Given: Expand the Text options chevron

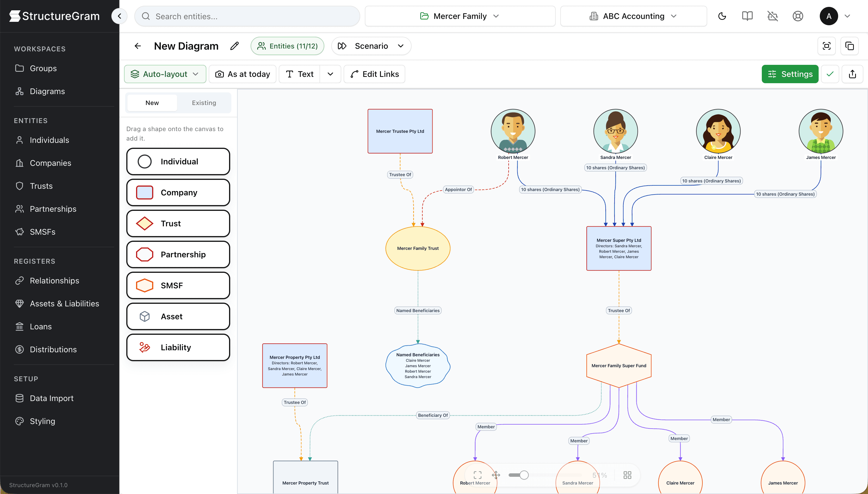Looking at the screenshot, I should (x=330, y=74).
